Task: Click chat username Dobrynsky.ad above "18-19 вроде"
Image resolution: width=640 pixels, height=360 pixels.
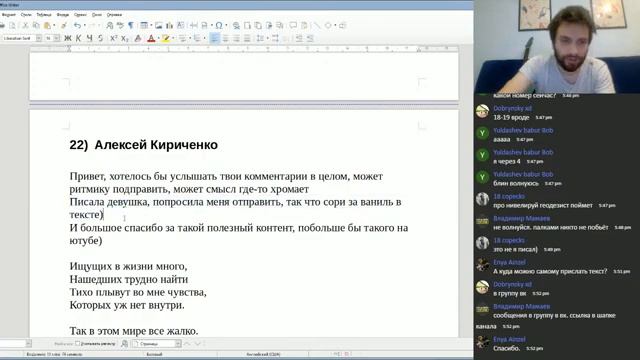Action: [512, 108]
